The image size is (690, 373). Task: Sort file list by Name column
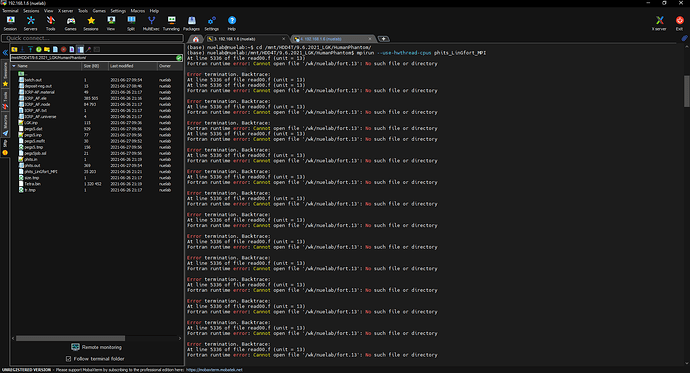47,66
